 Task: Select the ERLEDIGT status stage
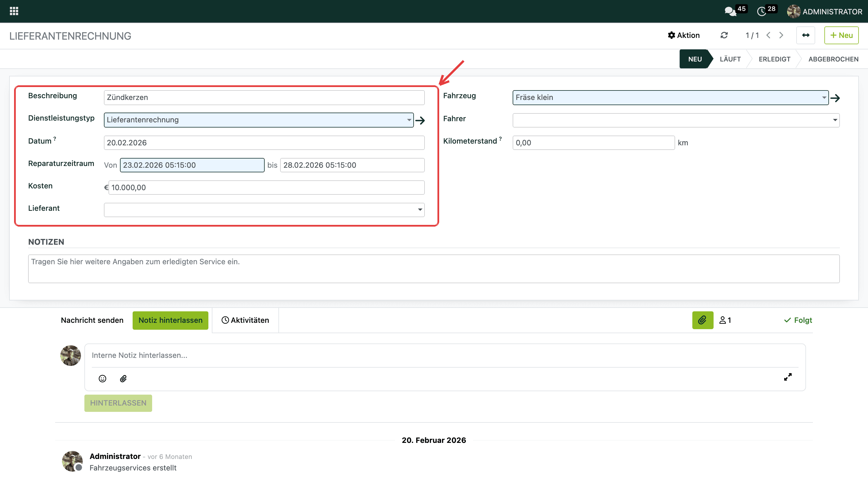(774, 59)
